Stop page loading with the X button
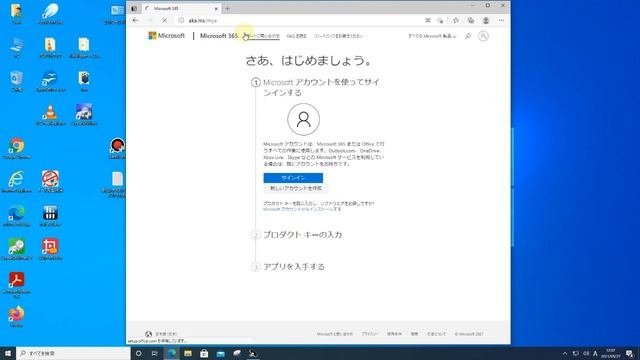Screen dimensions: 640x360 [x=164, y=20]
